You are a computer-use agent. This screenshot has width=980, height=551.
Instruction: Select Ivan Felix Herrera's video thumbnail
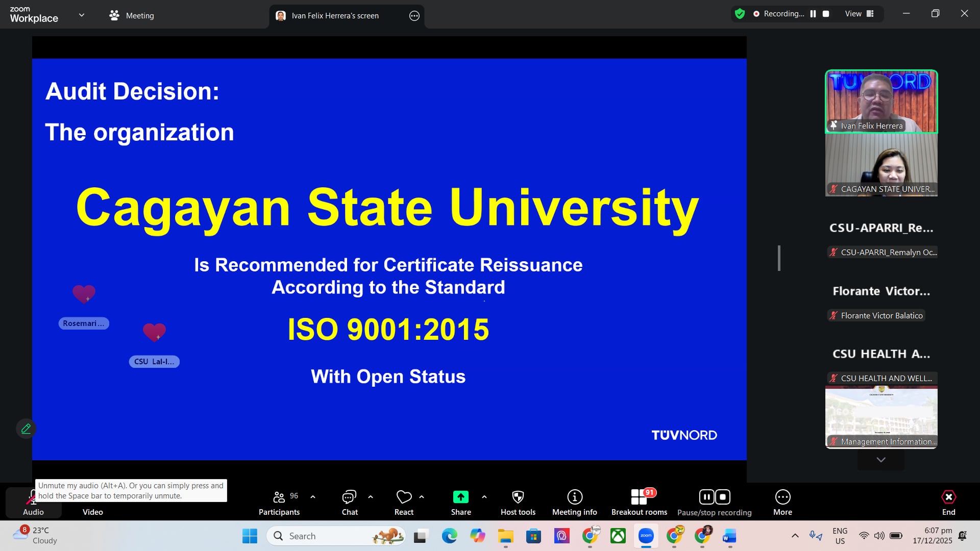tap(881, 101)
